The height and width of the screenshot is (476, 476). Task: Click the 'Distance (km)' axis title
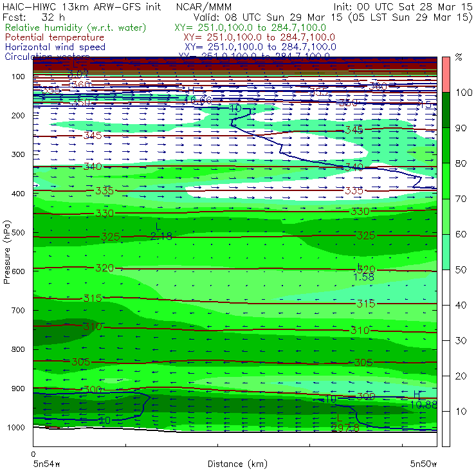[x=237, y=464]
